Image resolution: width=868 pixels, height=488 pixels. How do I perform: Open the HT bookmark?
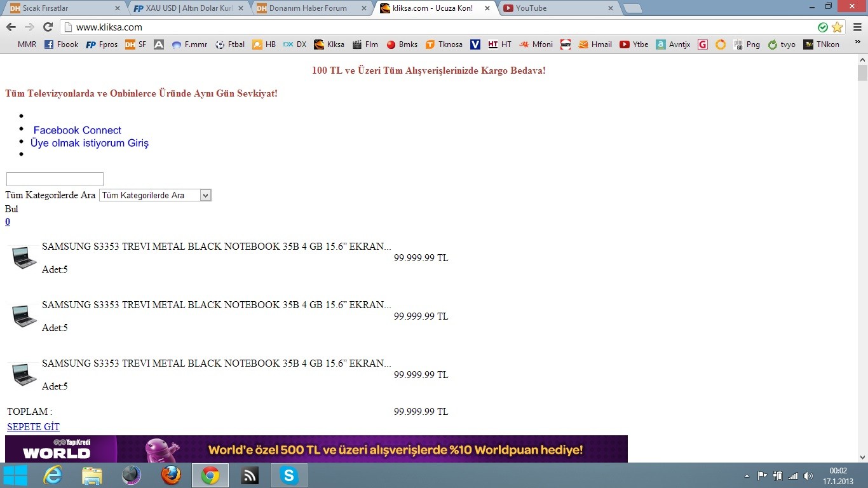coord(499,44)
